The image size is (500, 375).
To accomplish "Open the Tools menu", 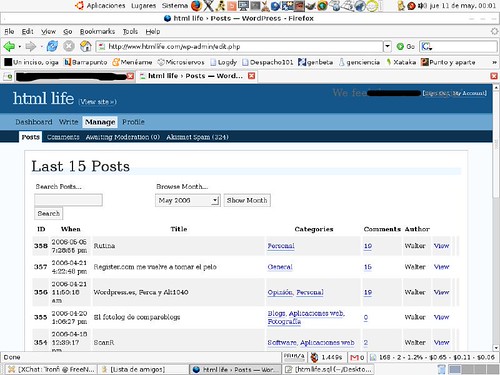I will pyautogui.click(x=130, y=32).
